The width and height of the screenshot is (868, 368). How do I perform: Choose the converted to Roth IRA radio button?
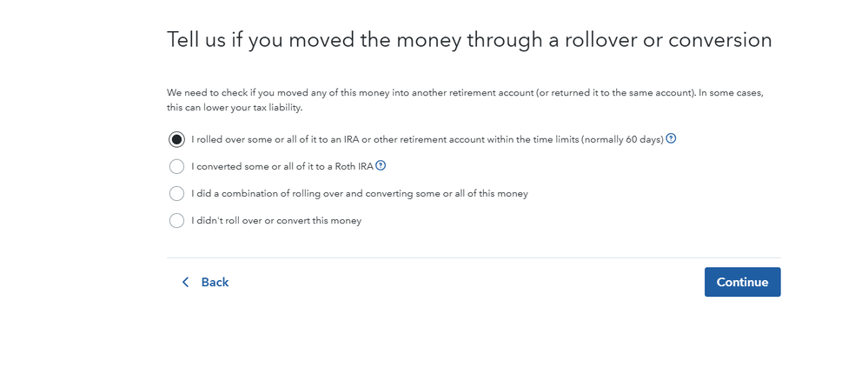point(176,166)
